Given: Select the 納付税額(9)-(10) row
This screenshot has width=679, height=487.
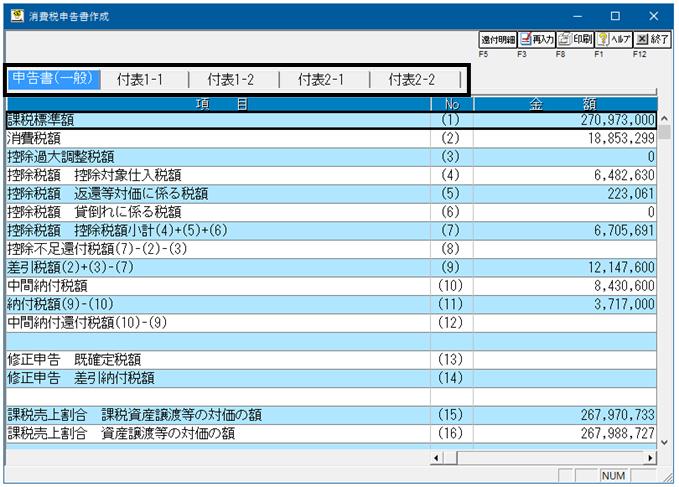Looking at the screenshot, I should 331,304.
